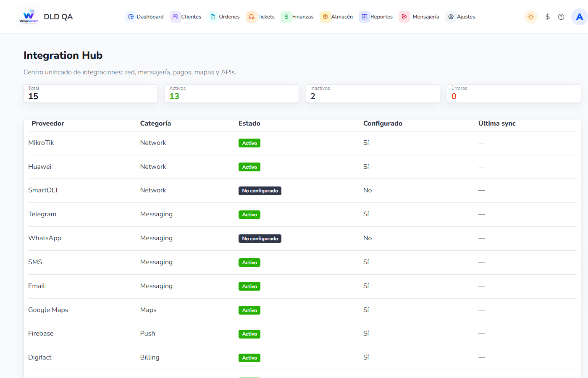The width and height of the screenshot is (588, 378).
Task: Select the Huawei provider row
Action: [302, 167]
